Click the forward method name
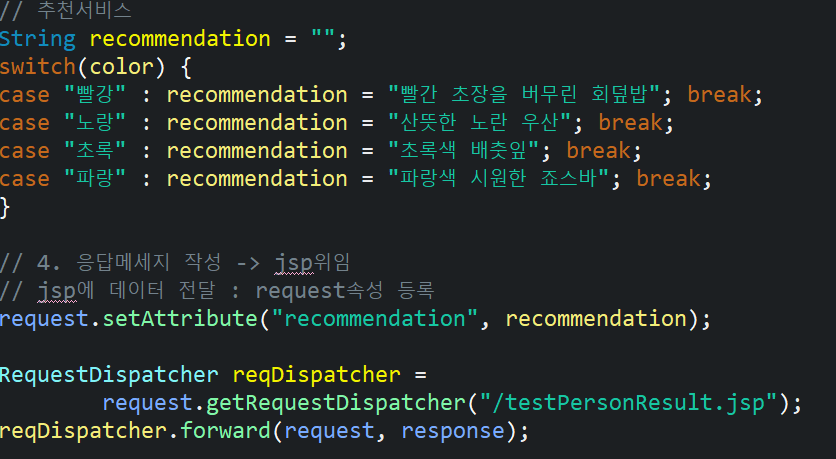This screenshot has width=836, height=459. [x=226, y=431]
